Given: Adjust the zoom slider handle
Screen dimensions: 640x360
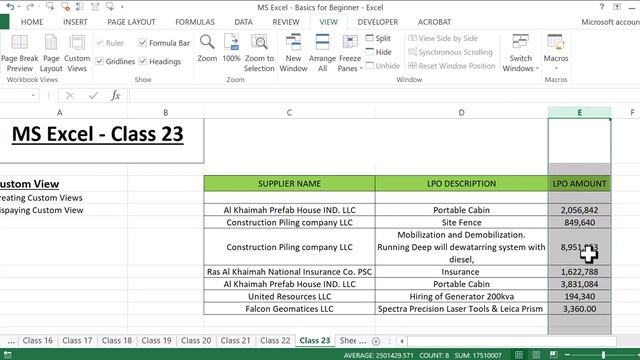Looking at the screenshot, I should click(603, 355).
